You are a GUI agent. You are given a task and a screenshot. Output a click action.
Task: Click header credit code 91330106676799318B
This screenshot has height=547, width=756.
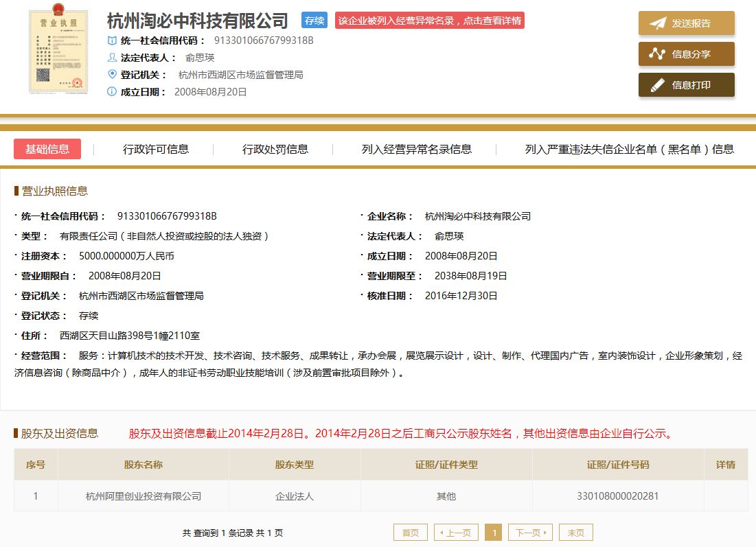pyautogui.click(x=264, y=40)
